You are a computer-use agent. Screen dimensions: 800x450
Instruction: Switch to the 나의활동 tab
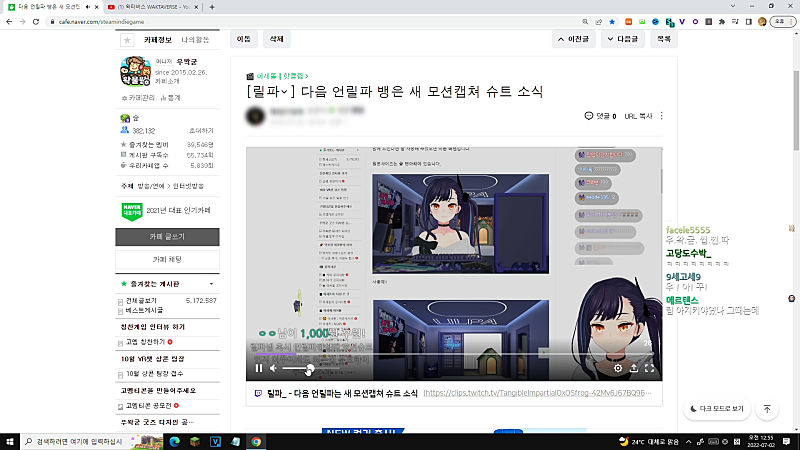(195, 40)
